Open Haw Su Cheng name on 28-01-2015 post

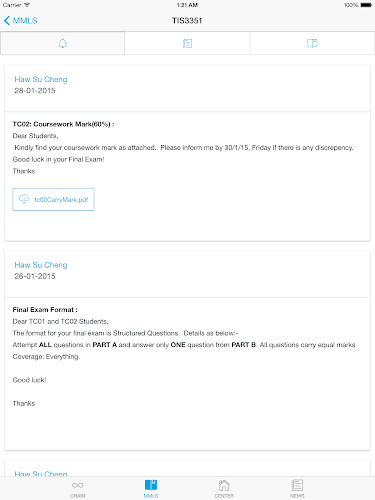click(41, 79)
